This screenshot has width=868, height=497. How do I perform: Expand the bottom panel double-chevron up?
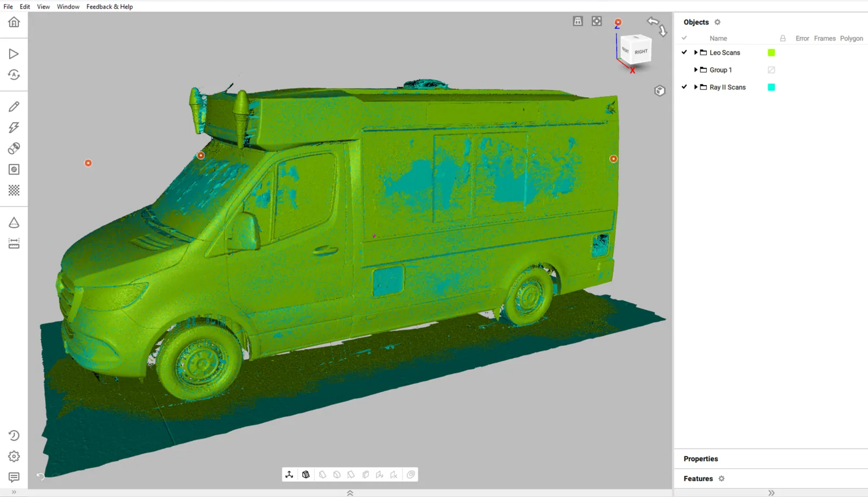click(x=350, y=493)
